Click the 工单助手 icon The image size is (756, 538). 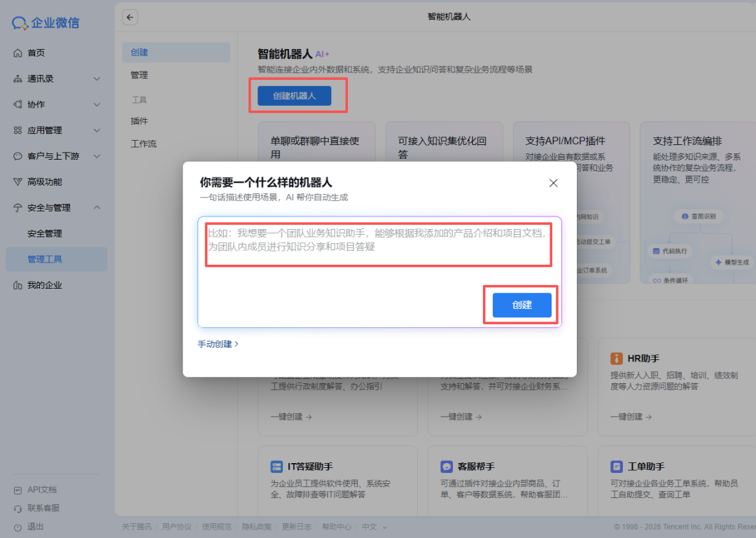(x=615, y=466)
